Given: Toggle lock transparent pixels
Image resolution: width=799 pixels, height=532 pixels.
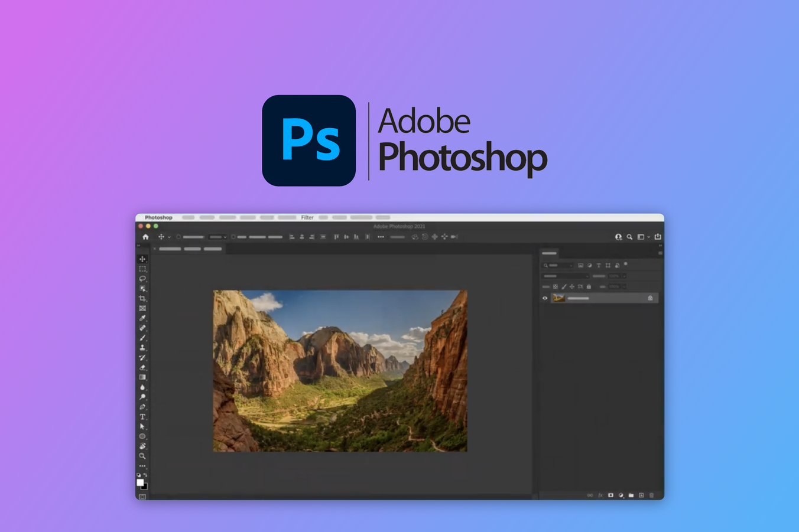Looking at the screenshot, I should (x=556, y=286).
